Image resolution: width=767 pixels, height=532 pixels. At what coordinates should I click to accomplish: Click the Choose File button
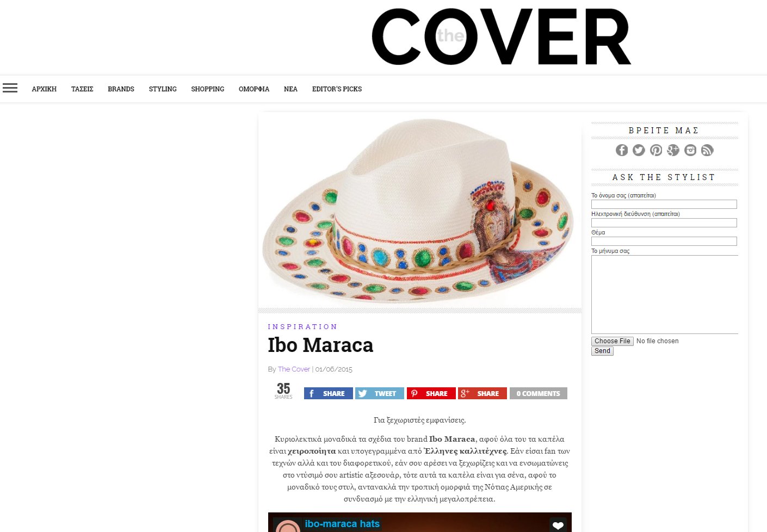click(613, 341)
